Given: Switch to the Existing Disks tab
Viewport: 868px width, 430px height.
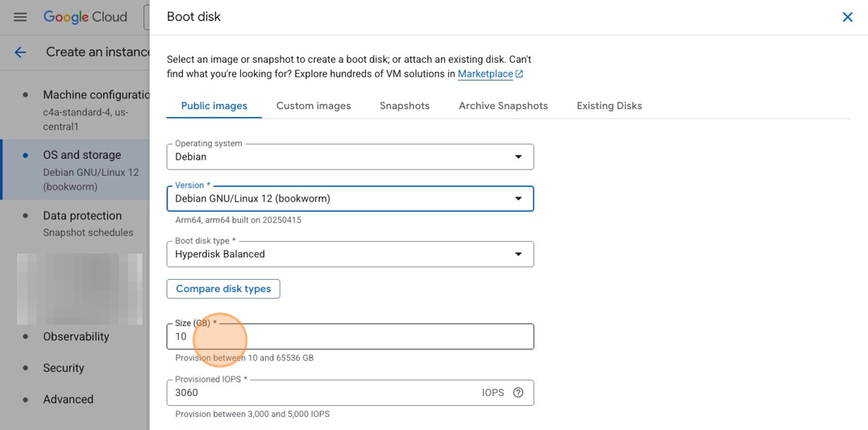Looking at the screenshot, I should (609, 105).
